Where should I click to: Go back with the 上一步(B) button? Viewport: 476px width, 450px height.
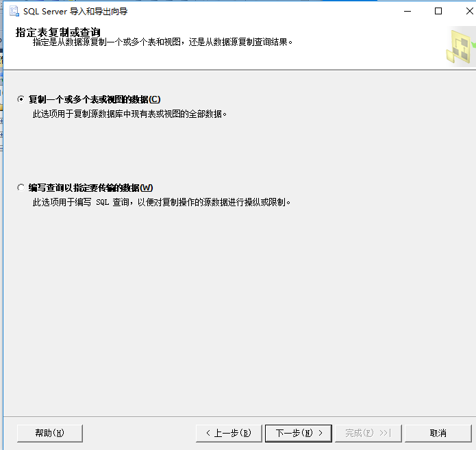[x=229, y=433]
